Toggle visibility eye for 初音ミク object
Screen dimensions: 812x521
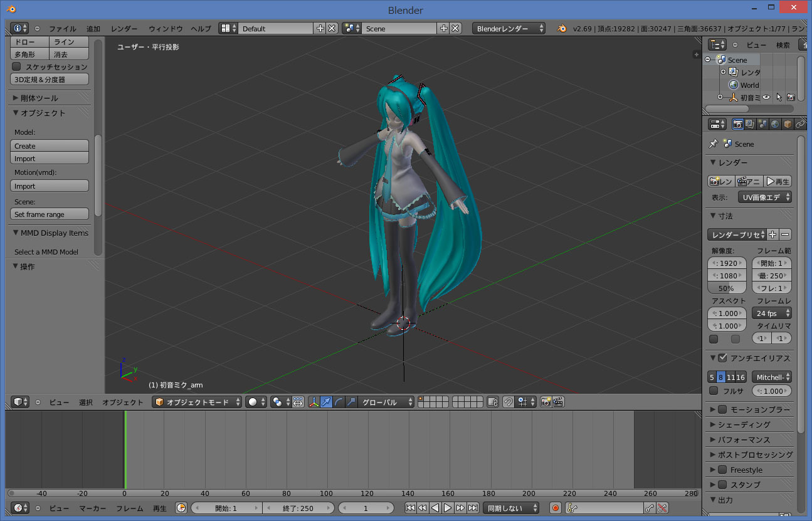click(x=766, y=97)
